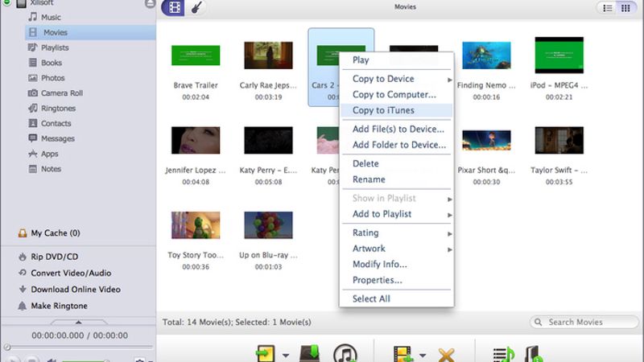Click the Search Movies field
This screenshot has height=362, width=644.
pyautogui.click(x=584, y=323)
